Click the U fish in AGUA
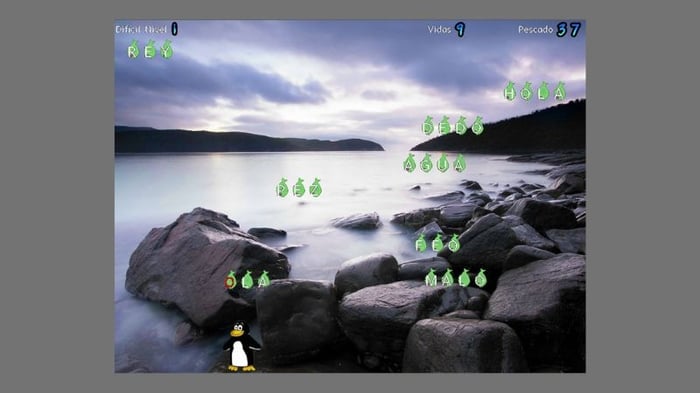This screenshot has height=393, width=700. click(443, 163)
